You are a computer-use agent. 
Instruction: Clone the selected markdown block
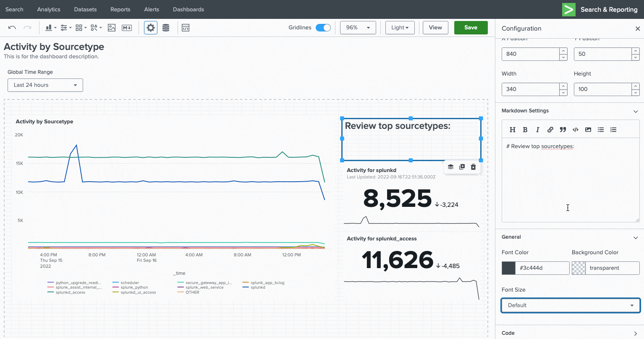coord(462,167)
